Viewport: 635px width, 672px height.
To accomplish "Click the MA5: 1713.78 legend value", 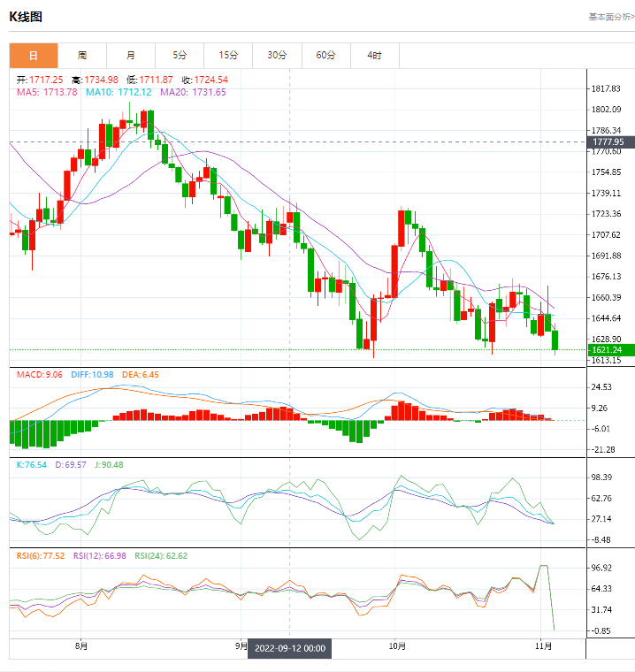I will [x=47, y=92].
